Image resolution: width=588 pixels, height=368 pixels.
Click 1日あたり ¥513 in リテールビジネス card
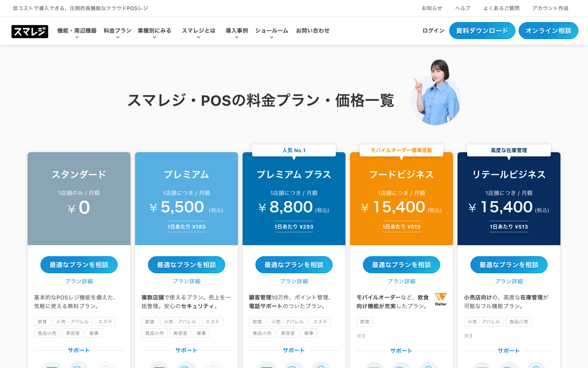click(x=509, y=227)
